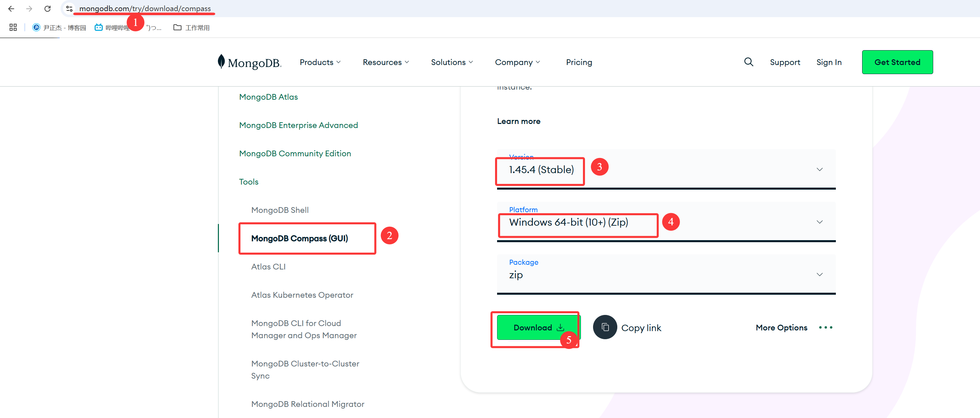Select MongoDB Shell in Tools list
This screenshot has width=980, height=418.
click(x=280, y=210)
